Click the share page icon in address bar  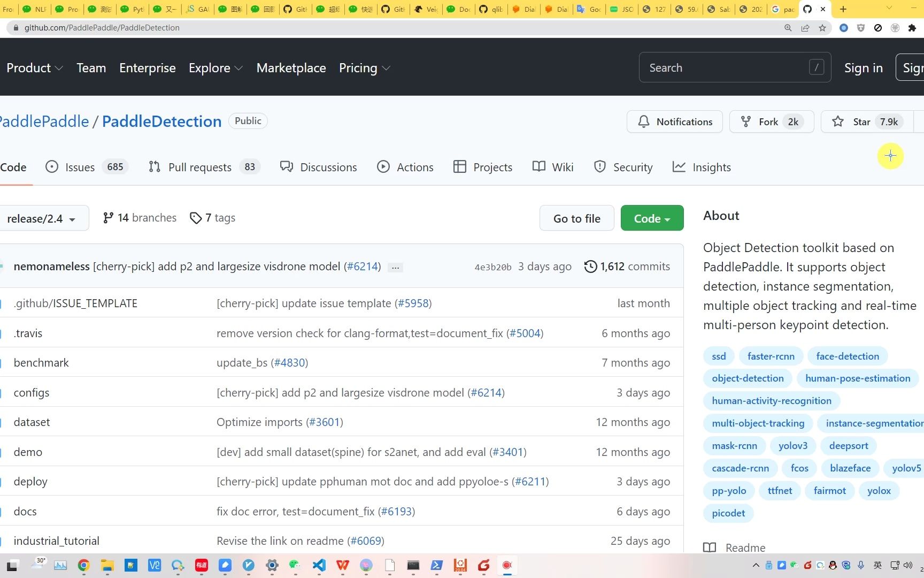805,28
